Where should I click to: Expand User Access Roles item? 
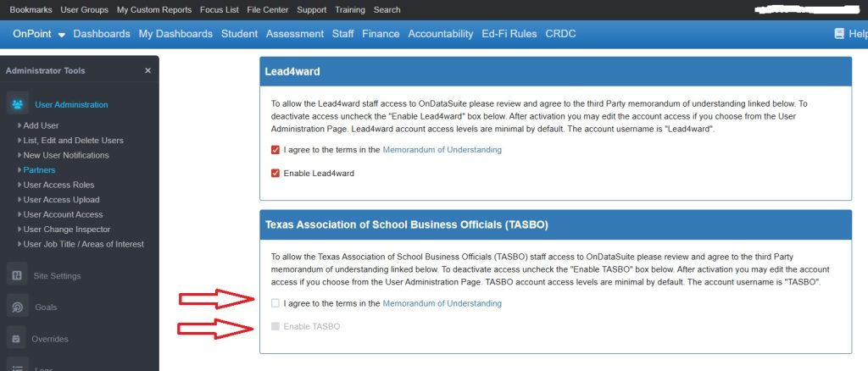(x=58, y=185)
